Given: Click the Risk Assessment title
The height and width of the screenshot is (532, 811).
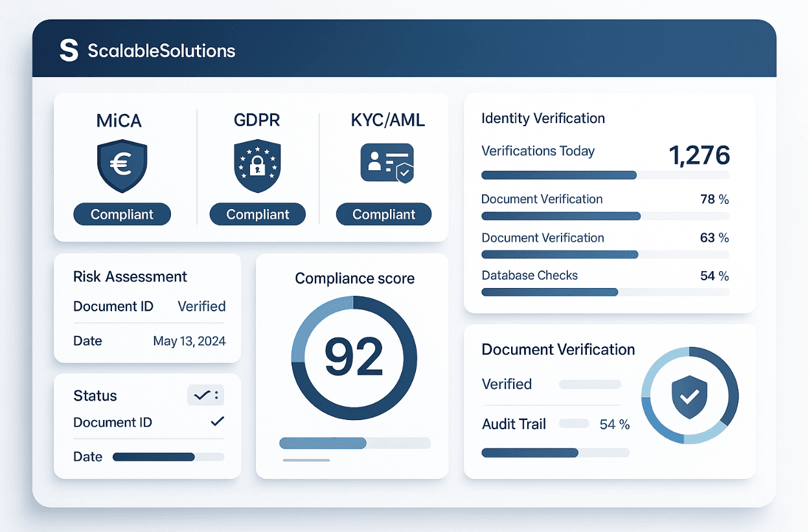Looking at the screenshot, I should tap(130, 277).
